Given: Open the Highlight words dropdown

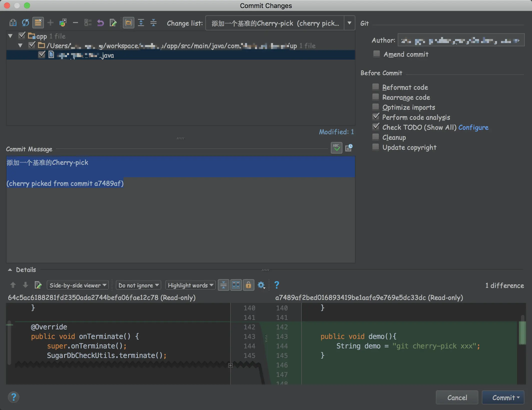Looking at the screenshot, I should point(190,285).
